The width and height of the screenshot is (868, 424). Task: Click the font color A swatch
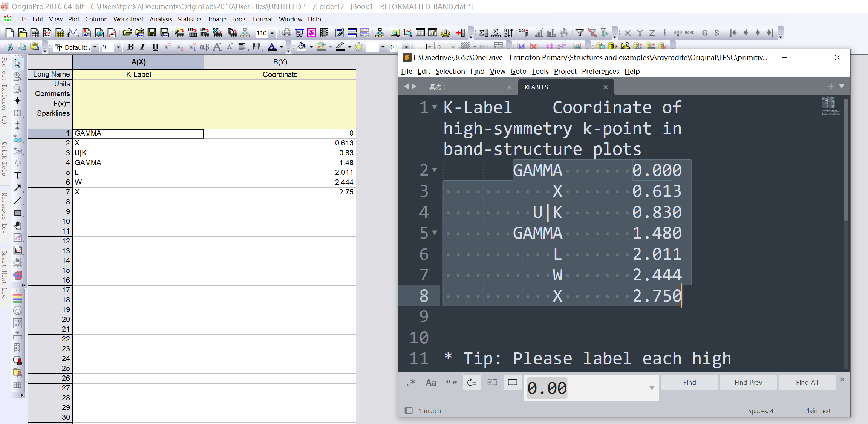click(272, 47)
